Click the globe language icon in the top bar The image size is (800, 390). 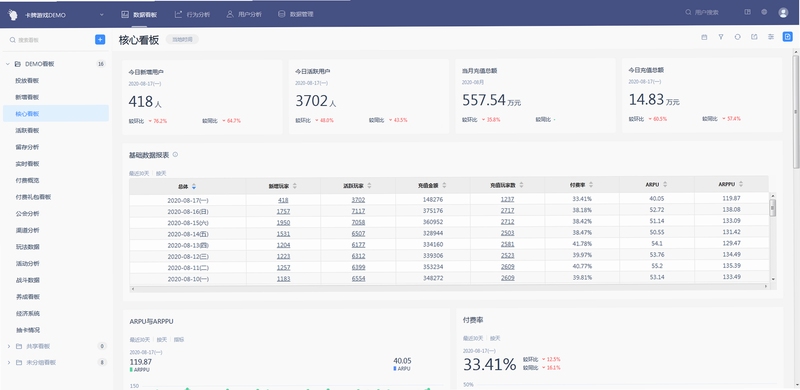[x=764, y=12]
